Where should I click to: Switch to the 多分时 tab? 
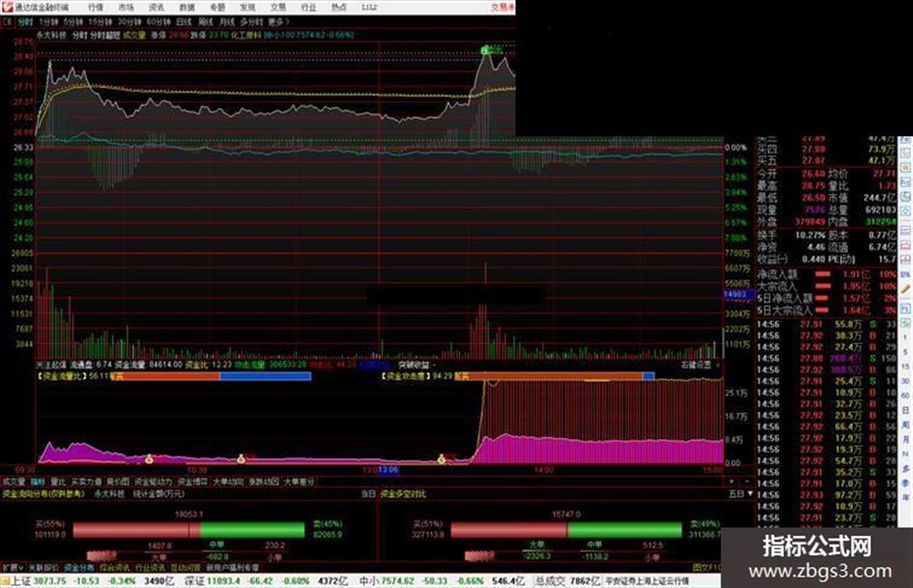tap(251, 22)
